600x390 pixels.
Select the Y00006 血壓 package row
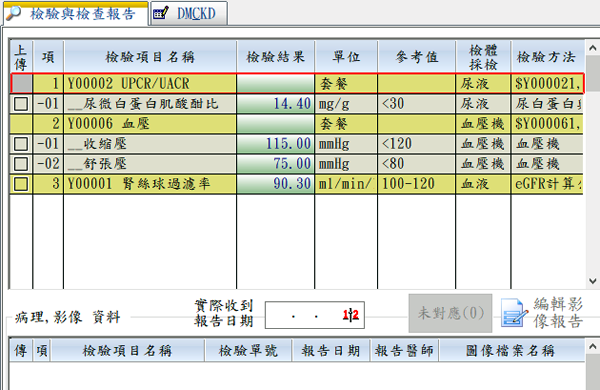[297, 124]
